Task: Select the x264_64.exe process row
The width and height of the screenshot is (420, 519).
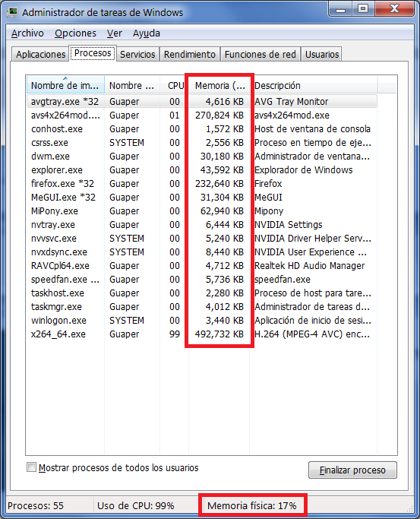Action: (x=202, y=334)
